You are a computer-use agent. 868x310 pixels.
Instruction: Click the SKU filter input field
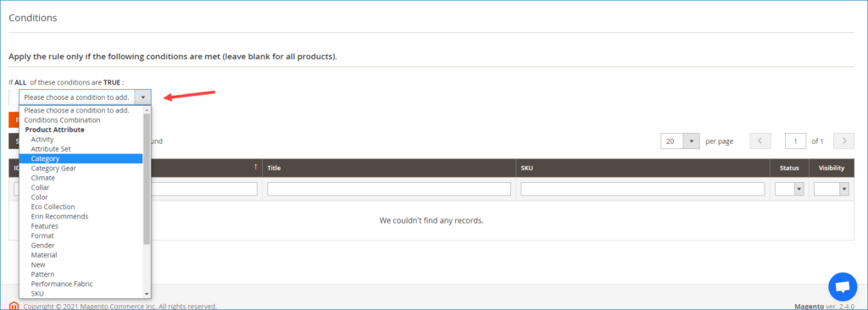643,189
